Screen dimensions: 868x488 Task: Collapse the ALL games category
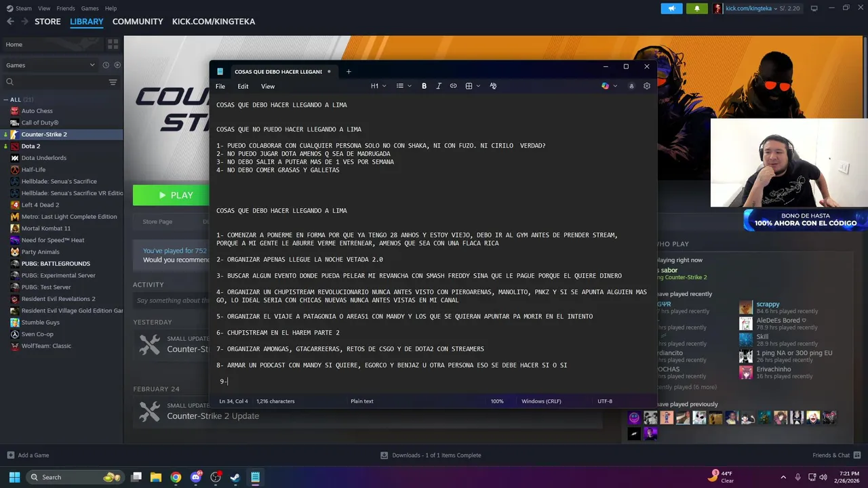[6, 100]
